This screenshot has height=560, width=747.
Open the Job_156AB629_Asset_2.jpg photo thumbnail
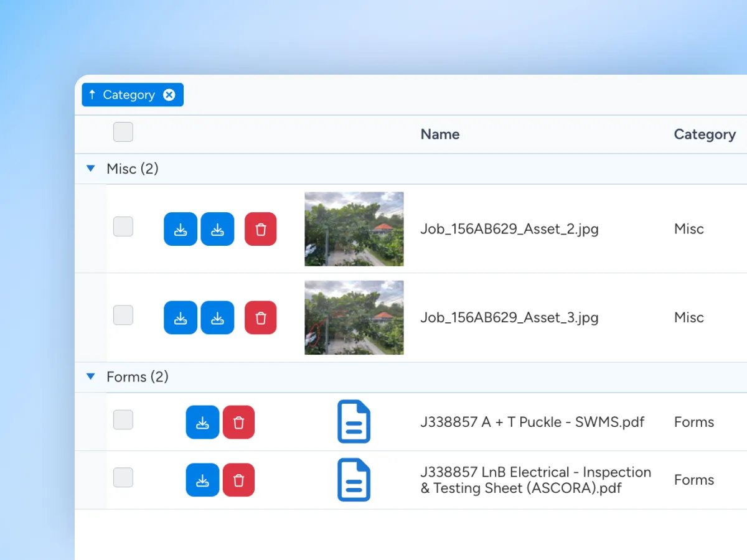coord(354,229)
